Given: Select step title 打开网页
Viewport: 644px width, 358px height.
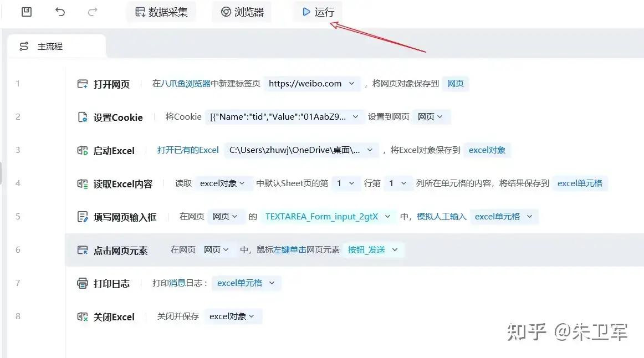Looking at the screenshot, I should pyautogui.click(x=111, y=84).
